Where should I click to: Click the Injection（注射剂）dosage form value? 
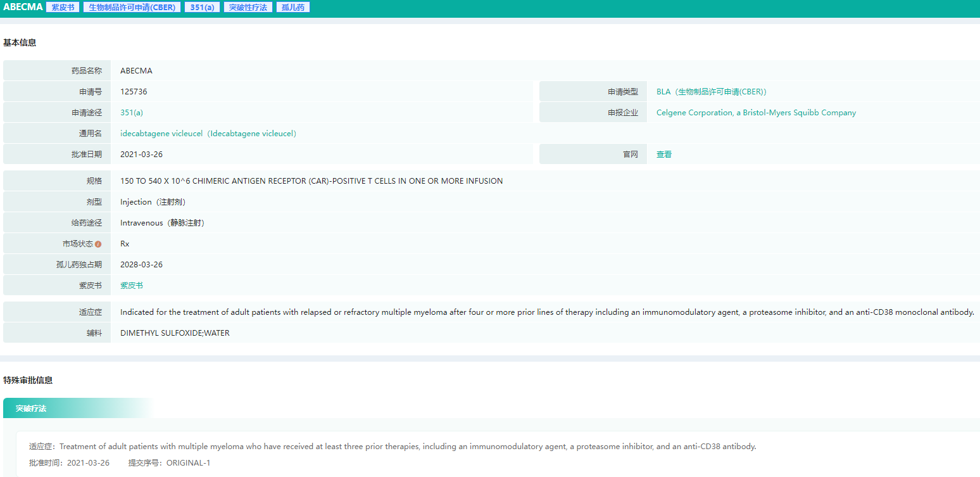[153, 202]
